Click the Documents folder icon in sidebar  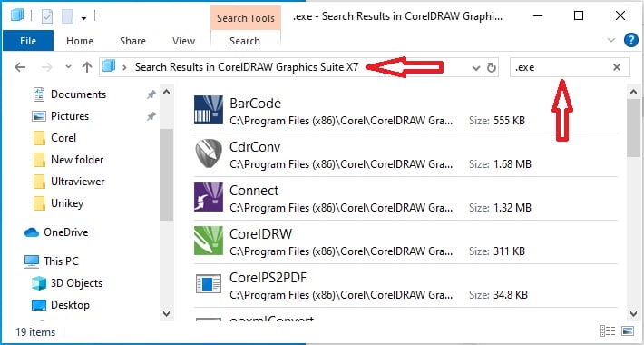[x=39, y=94]
